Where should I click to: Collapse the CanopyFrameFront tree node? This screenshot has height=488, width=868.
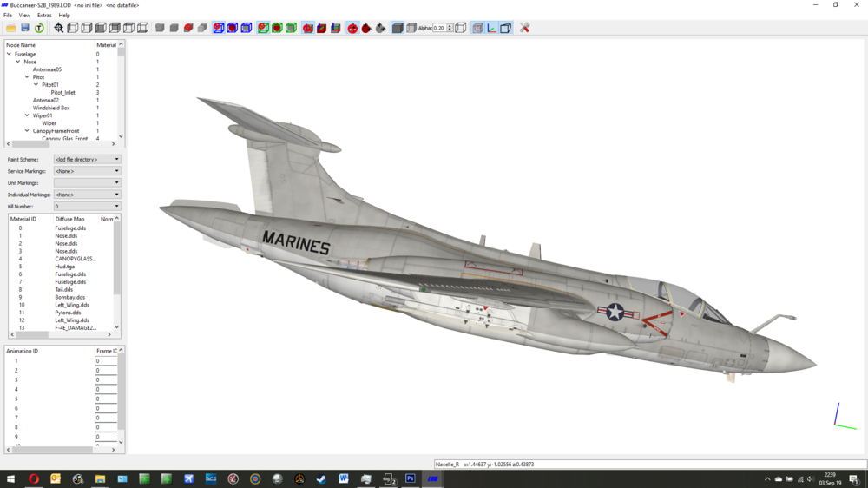coord(27,131)
